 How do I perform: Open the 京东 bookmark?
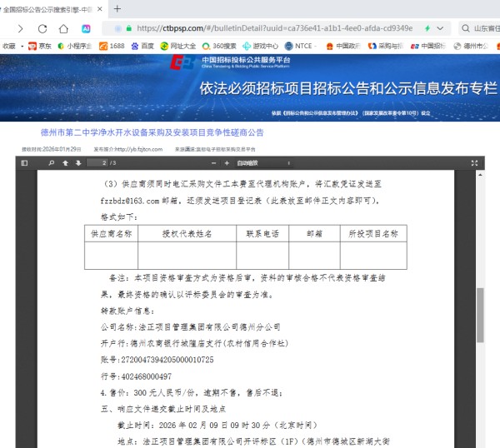40,46
